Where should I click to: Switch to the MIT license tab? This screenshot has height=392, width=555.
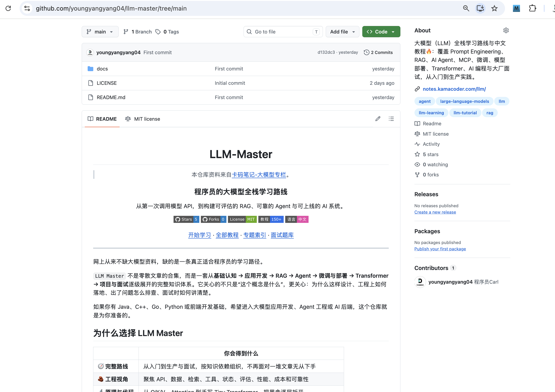tap(143, 119)
